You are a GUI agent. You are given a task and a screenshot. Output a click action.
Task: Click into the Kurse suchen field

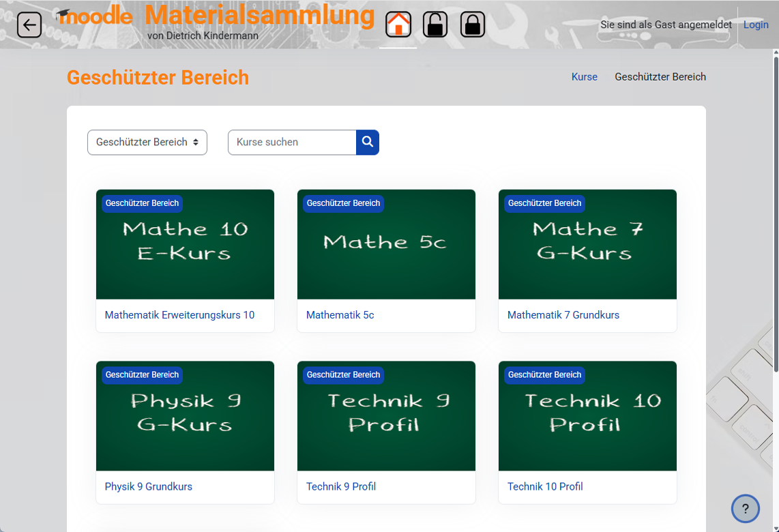292,142
